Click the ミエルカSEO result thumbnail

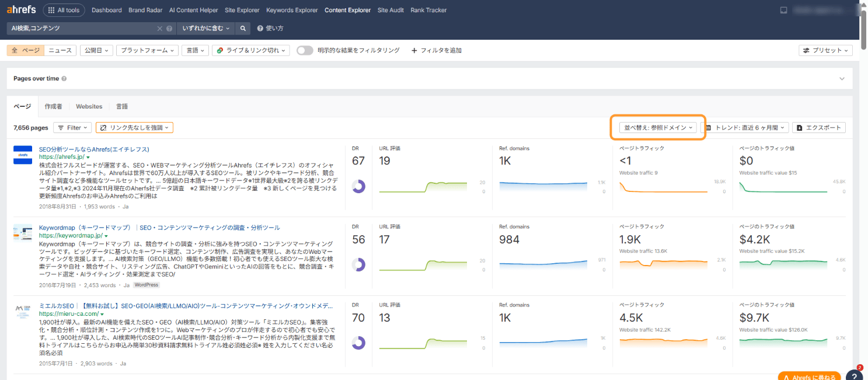pos(23,311)
